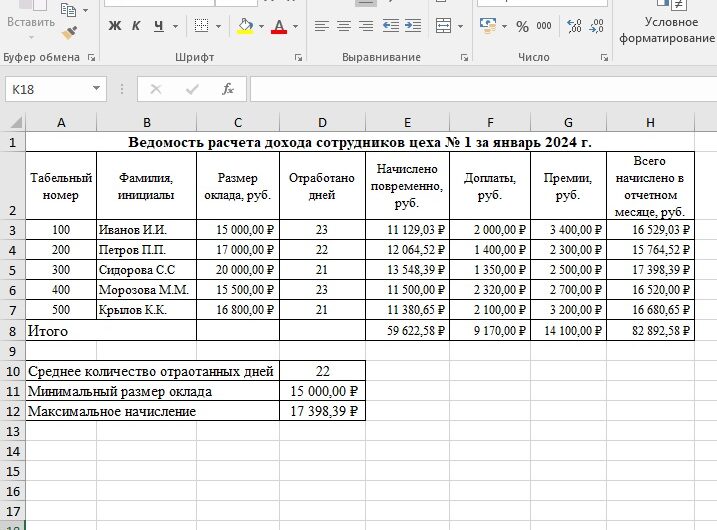Toggle bold formatting (Ж)
The width and height of the screenshot is (717, 530).
pyautogui.click(x=115, y=26)
